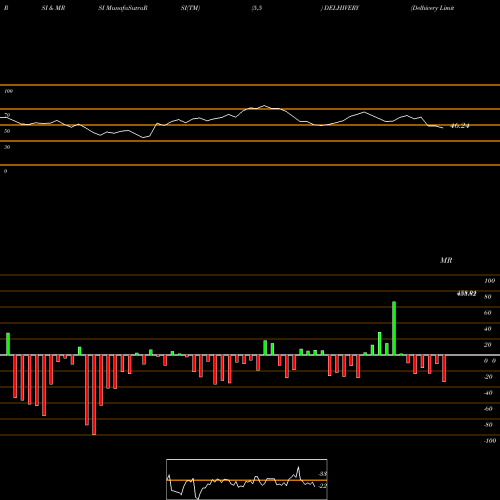500x500 pixels.
Task: Click the ') DELHIVERY' ticker text
Action: coord(340,8)
